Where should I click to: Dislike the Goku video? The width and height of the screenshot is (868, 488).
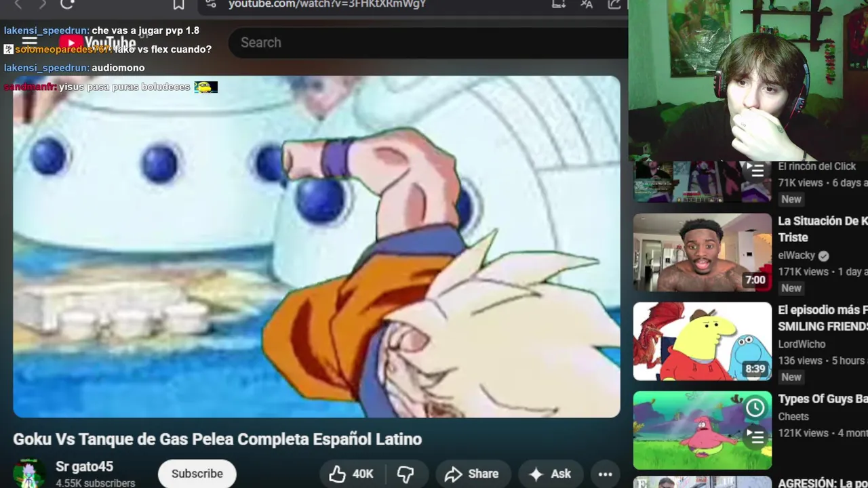(x=406, y=474)
